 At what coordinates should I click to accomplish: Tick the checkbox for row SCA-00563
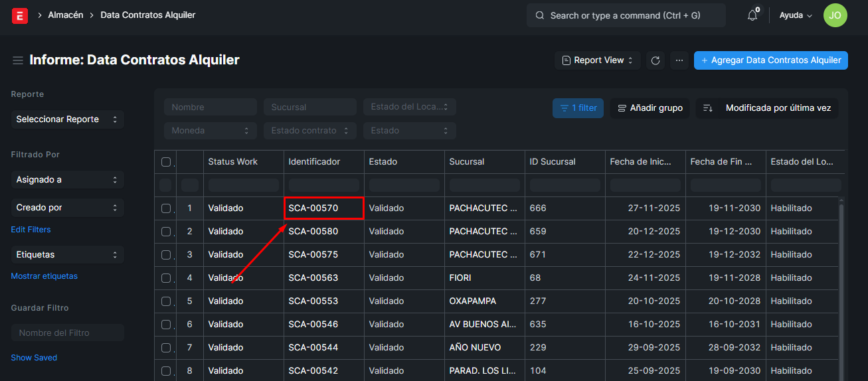click(x=166, y=278)
